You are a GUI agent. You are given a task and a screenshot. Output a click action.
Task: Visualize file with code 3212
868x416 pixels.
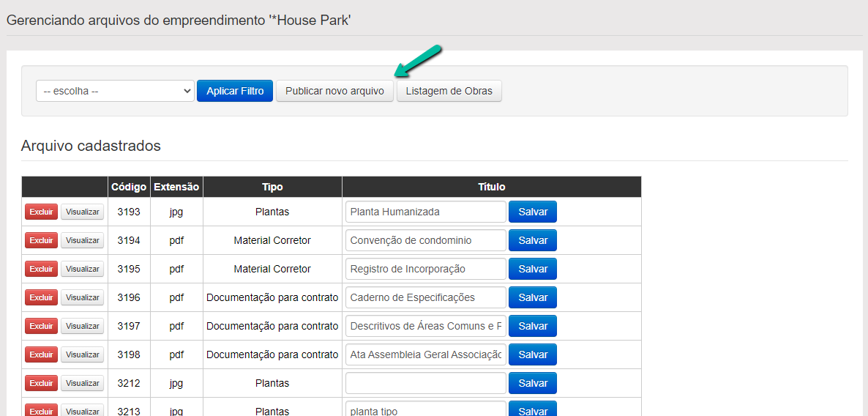[82, 383]
